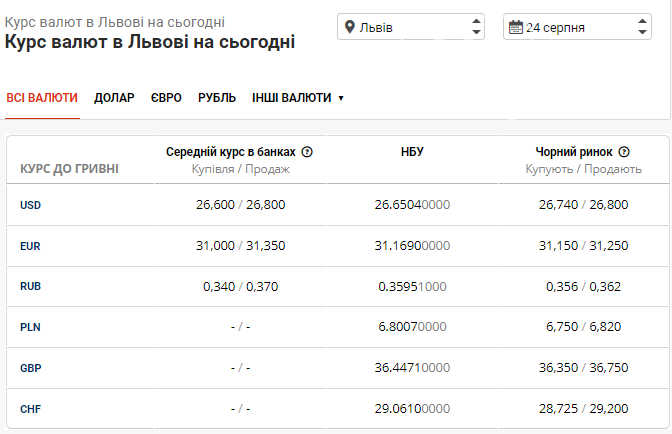
Task: Click EUR NBU rate 31.16900000
Action: click(x=412, y=245)
